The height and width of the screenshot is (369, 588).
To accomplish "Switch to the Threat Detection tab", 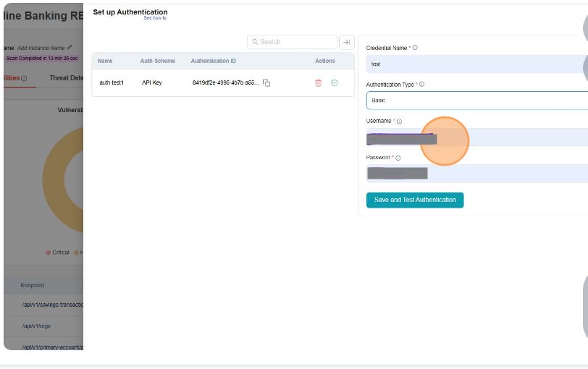I will click(67, 78).
